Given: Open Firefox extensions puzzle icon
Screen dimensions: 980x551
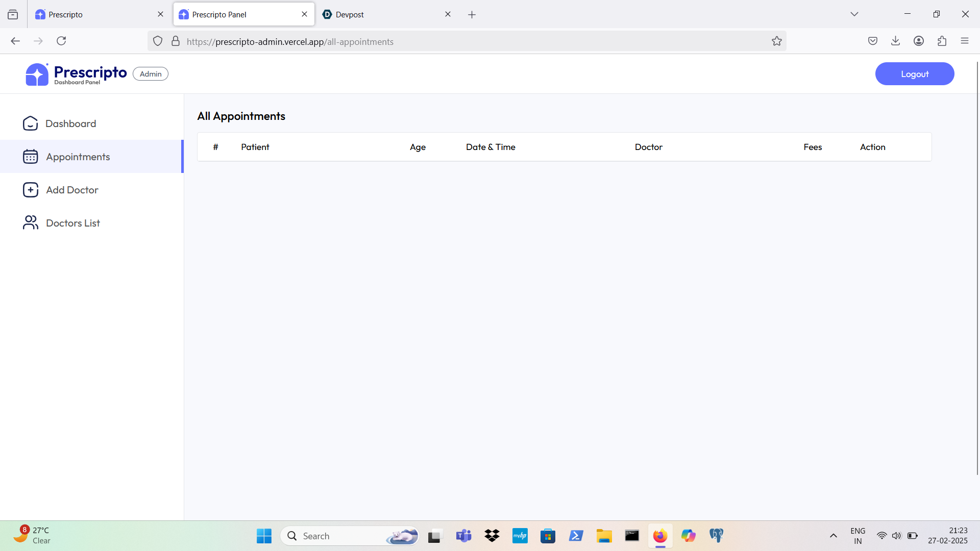Looking at the screenshot, I should (942, 41).
